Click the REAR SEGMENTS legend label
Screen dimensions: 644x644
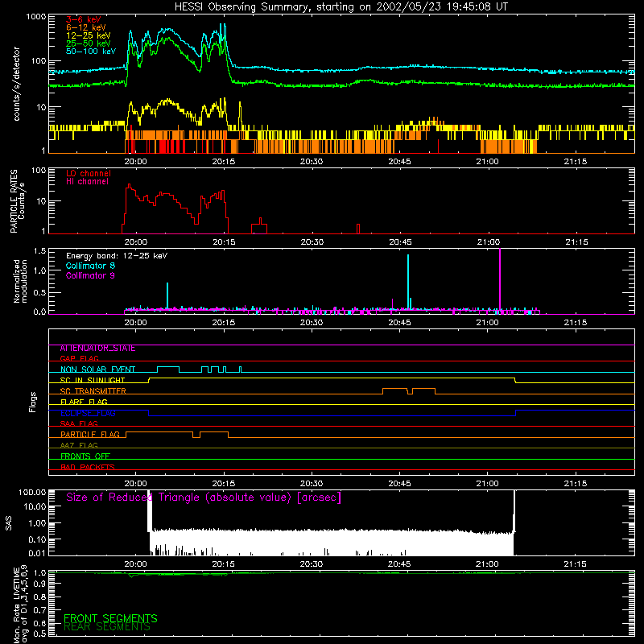[x=107, y=627]
